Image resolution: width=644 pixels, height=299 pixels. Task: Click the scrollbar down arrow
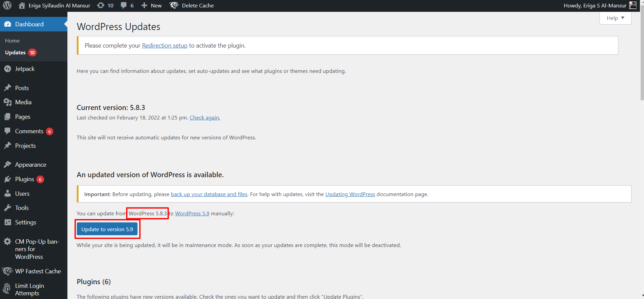(x=642, y=296)
